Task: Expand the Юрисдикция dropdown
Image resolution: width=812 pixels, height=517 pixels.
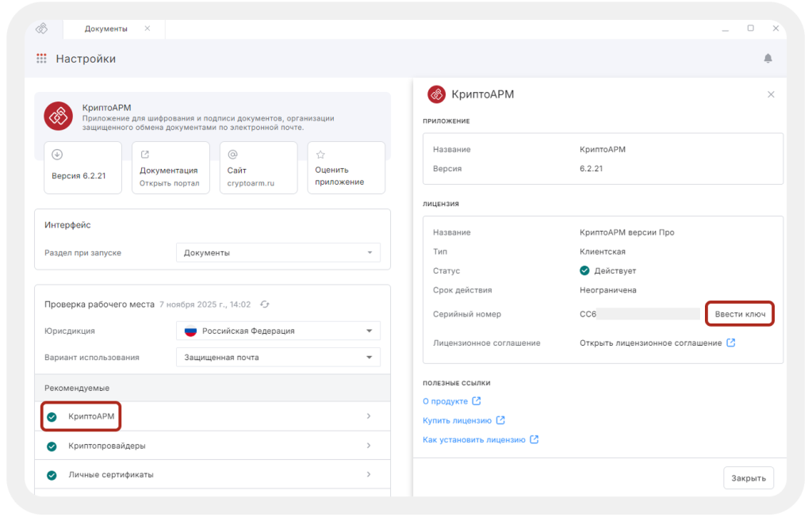Action: pos(278,331)
